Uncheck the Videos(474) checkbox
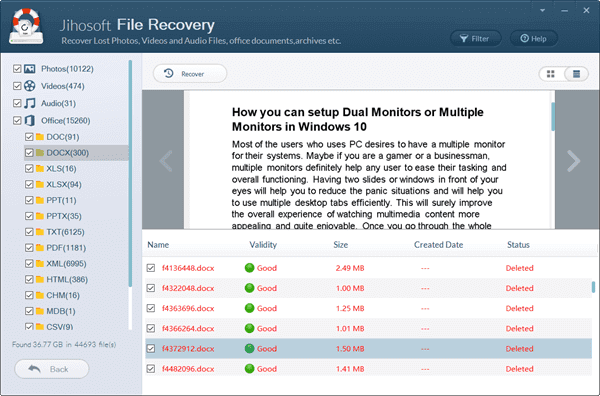The image size is (600, 396). point(17,86)
